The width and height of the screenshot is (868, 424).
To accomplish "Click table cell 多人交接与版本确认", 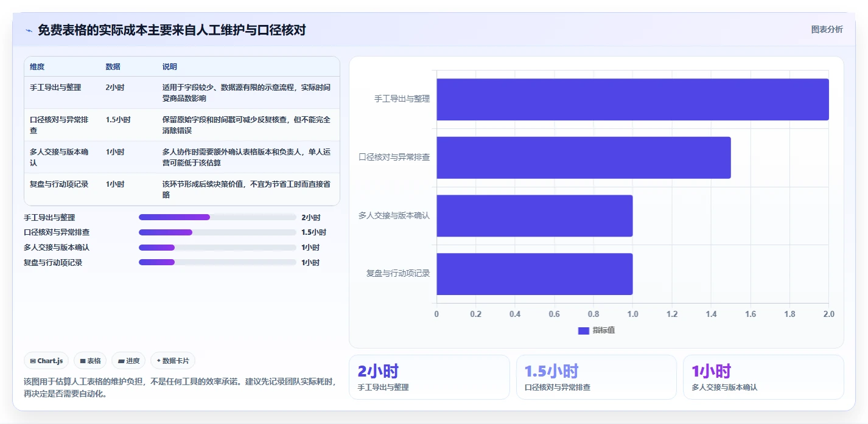I will coord(59,158).
